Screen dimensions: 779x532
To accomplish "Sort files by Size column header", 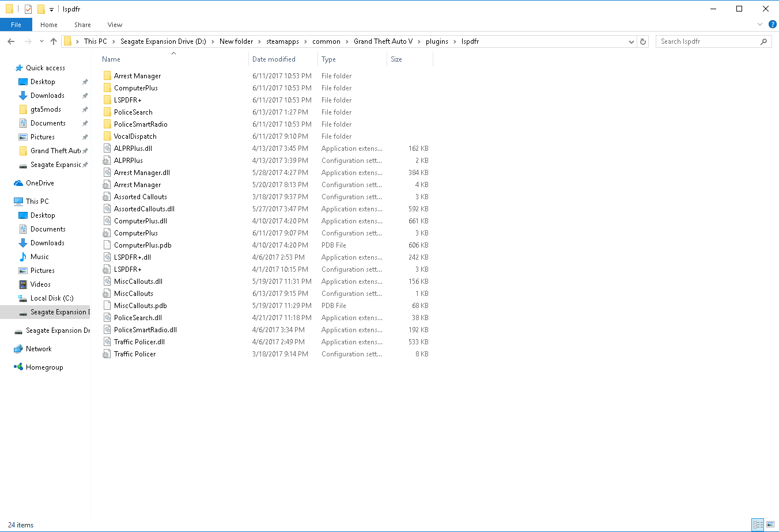I will coord(396,59).
